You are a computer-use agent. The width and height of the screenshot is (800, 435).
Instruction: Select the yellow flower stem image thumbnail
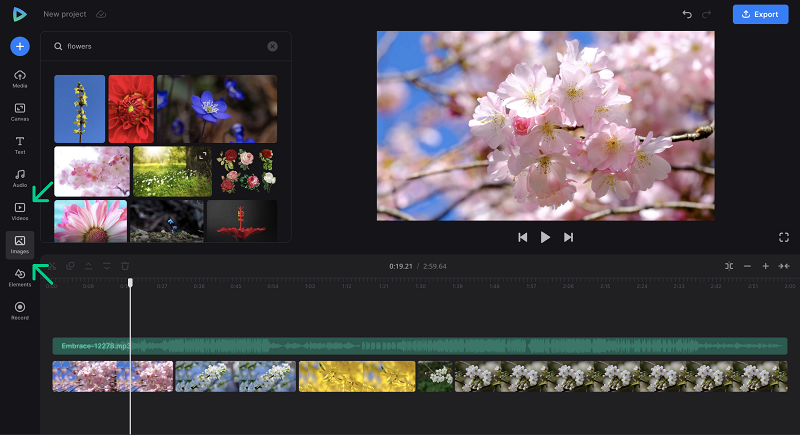tap(80, 109)
